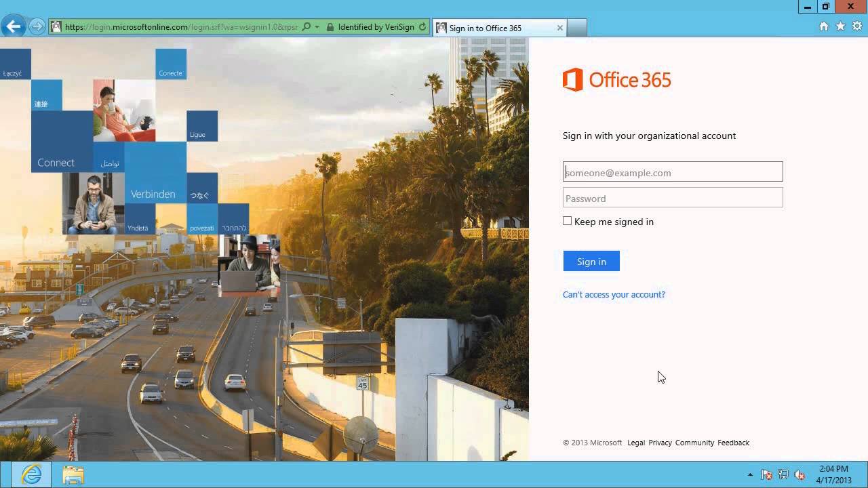
Task: Open File Explorer from the taskbar
Action: click(73, 474)
